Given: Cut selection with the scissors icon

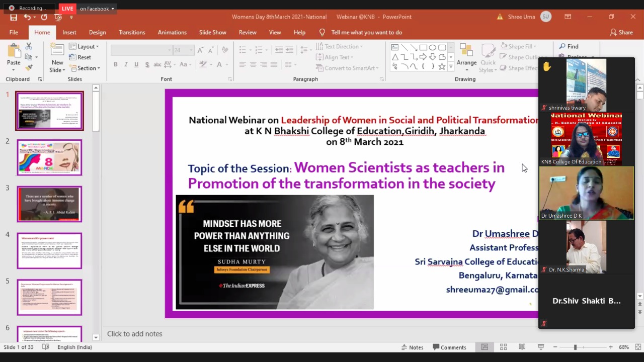Looking at the screenshot, I should [x=29, y=47].
